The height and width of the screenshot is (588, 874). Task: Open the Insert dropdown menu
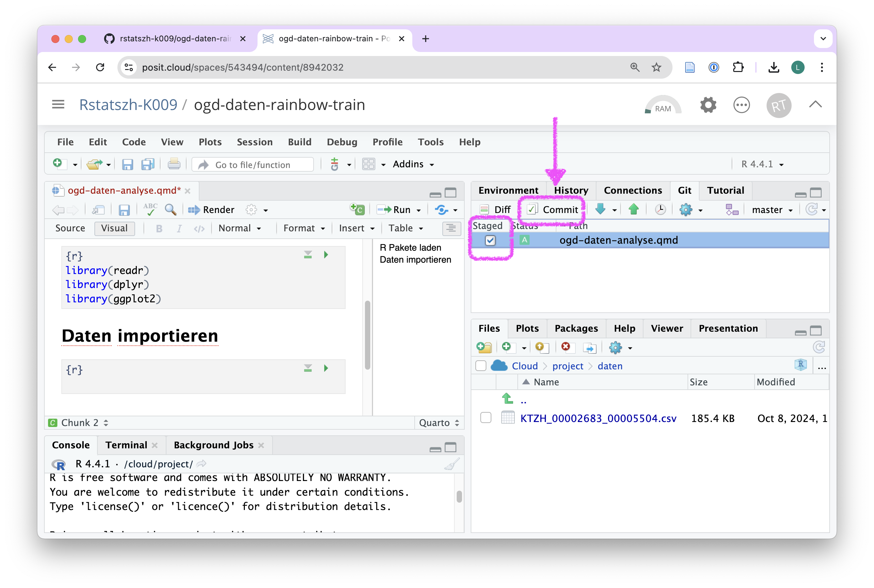pyautogui.click(x=357, y=228)
